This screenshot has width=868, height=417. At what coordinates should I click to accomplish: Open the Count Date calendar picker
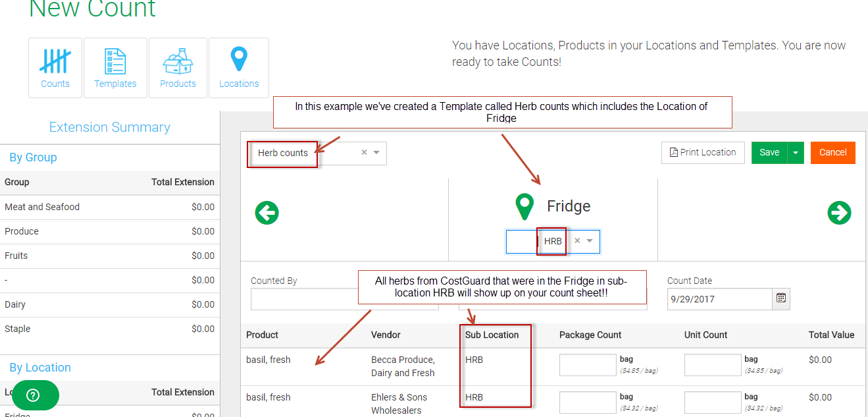(x=781, y=298)
